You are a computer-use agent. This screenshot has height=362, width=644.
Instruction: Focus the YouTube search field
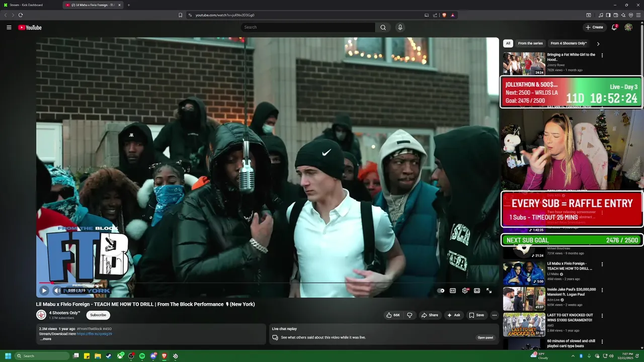[308, 27]
